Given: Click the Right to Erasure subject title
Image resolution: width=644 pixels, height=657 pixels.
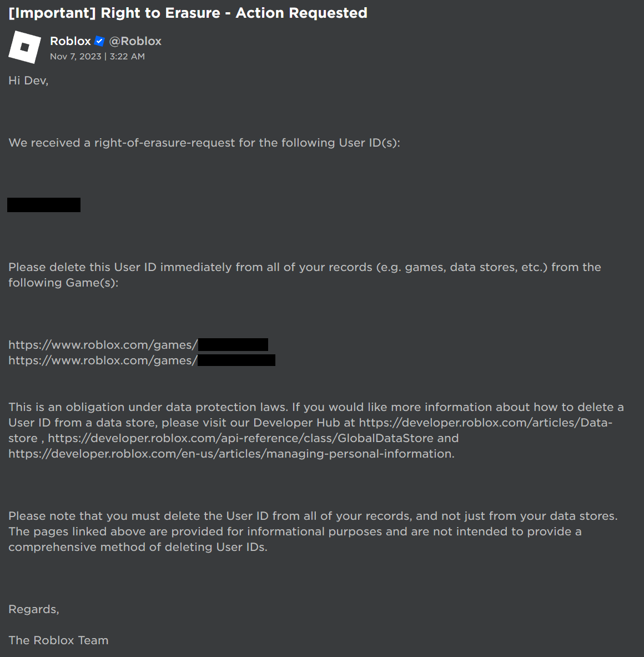Looking at the screenshot, I should [188, 13].
